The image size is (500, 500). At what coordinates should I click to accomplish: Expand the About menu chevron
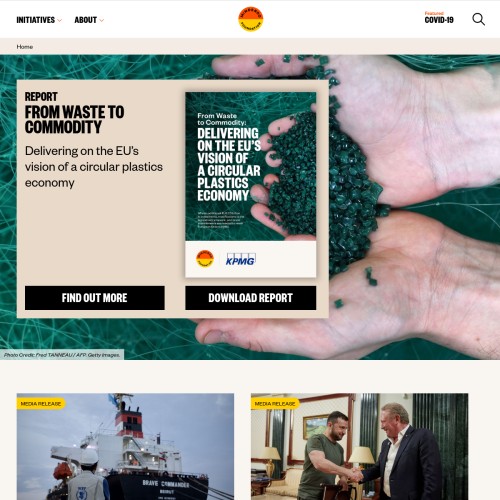[102, 20]
